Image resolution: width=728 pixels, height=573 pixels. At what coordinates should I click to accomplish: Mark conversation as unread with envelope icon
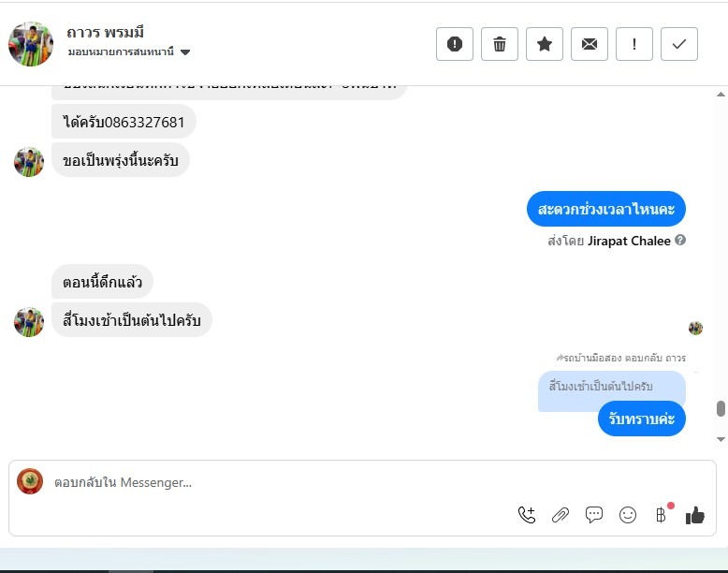coord(590,44)
